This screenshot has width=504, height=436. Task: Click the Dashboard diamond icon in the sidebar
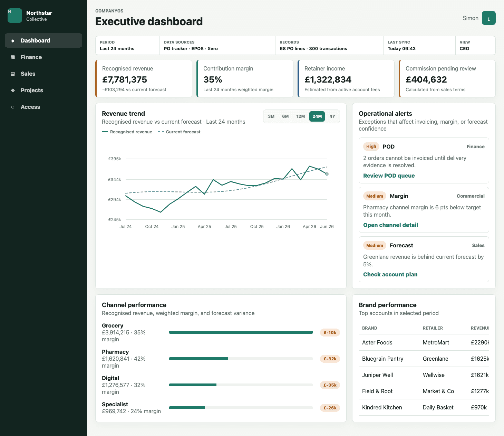pyautogui.click(x=13, y=41)
